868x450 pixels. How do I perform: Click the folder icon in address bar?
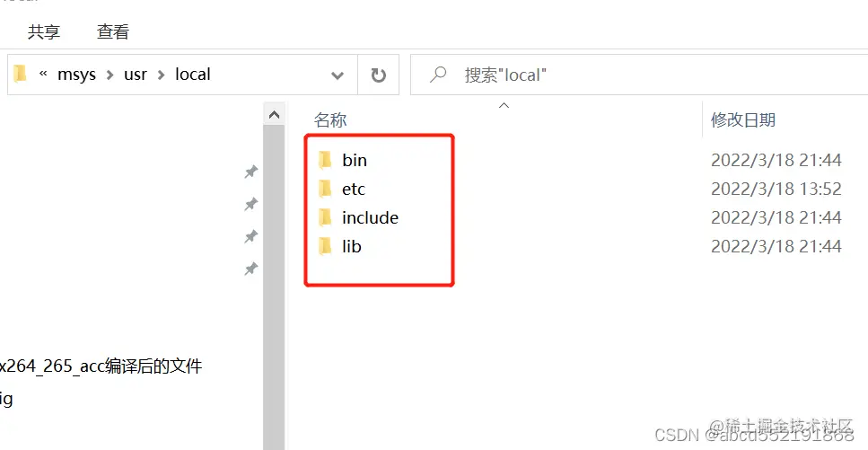pyautogui.click(x=21, y=74)
